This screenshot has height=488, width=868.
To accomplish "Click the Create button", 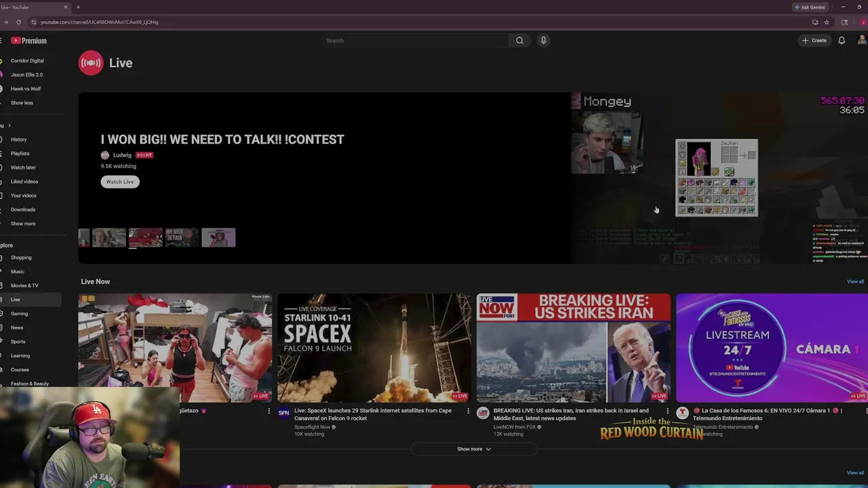I will coord(814,41).
